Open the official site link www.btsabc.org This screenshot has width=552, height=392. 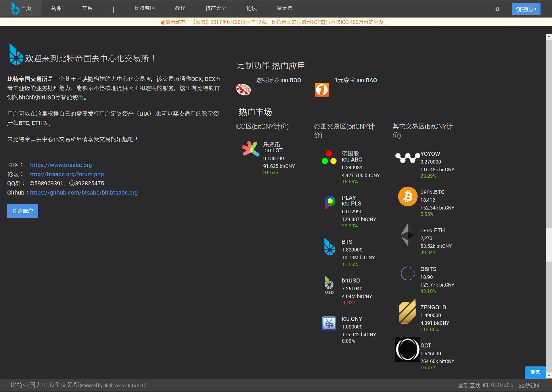point(61,165)
